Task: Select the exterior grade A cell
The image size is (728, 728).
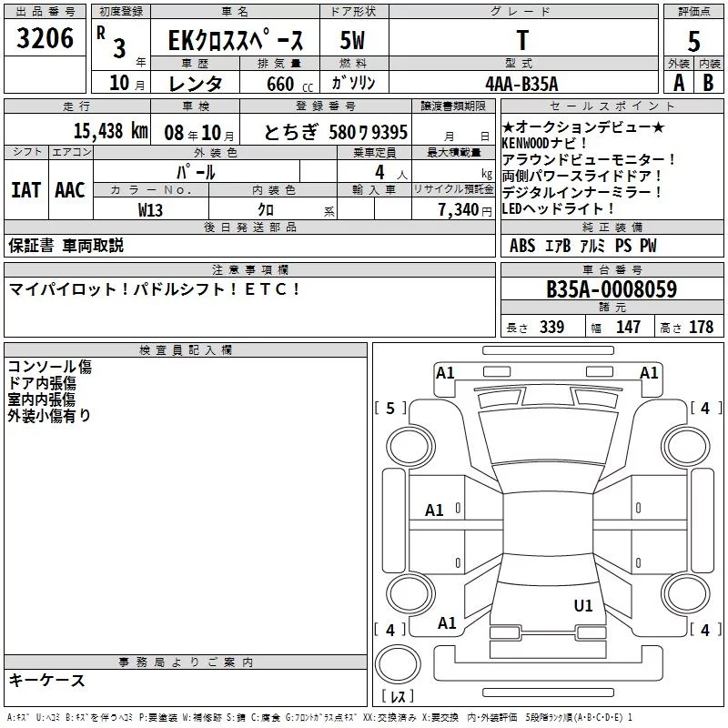Action: (x=679, y=83)
